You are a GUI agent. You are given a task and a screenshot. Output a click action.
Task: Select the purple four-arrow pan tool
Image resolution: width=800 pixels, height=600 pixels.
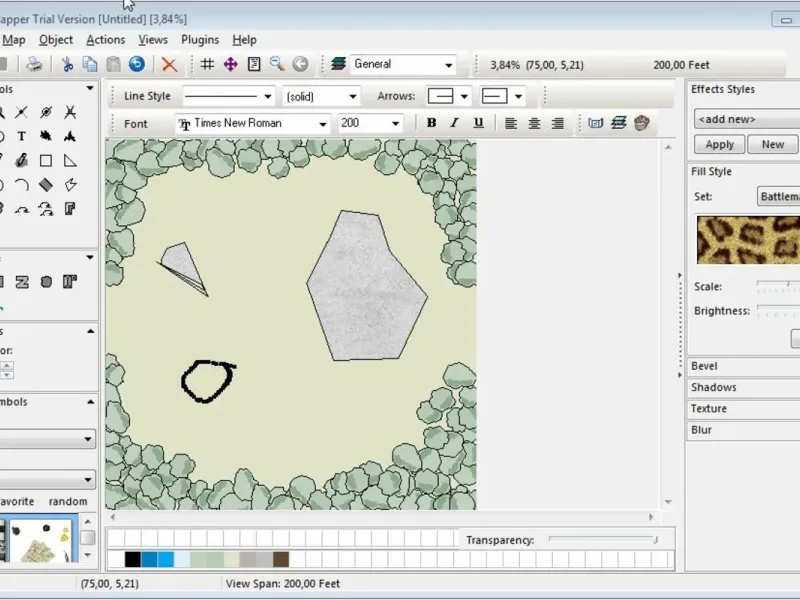click(231, 64)
